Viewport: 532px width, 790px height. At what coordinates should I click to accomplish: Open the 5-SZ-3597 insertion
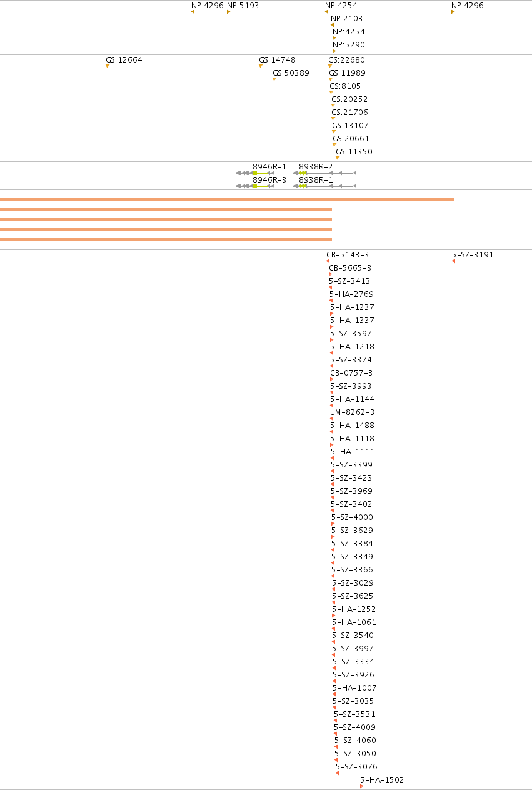[x=351, y=334]
